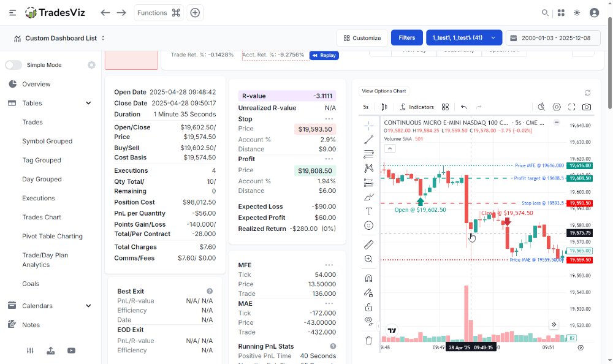
Task: Toggle the Simple Mode switch
Action: (x=13, y=65)
